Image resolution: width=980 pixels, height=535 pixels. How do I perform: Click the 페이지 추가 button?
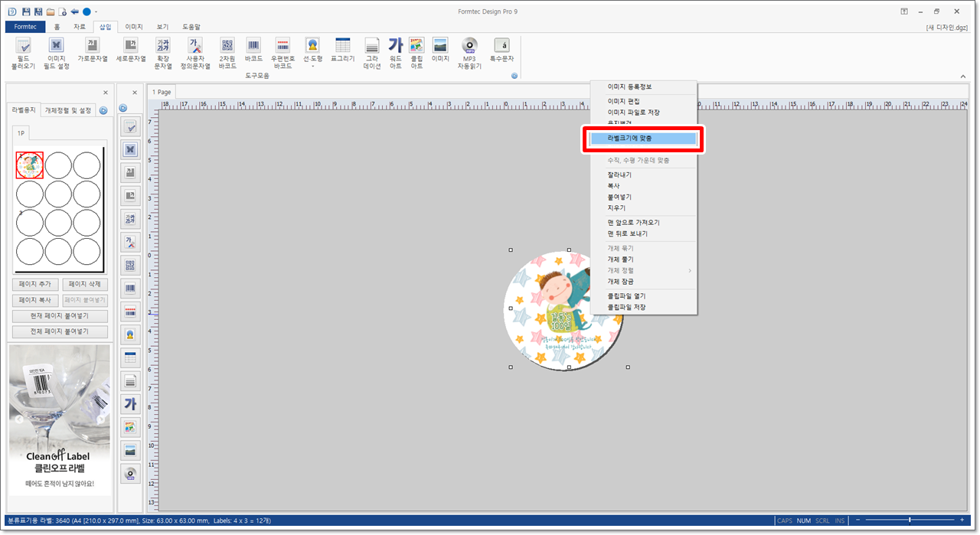tap(34, 284)
